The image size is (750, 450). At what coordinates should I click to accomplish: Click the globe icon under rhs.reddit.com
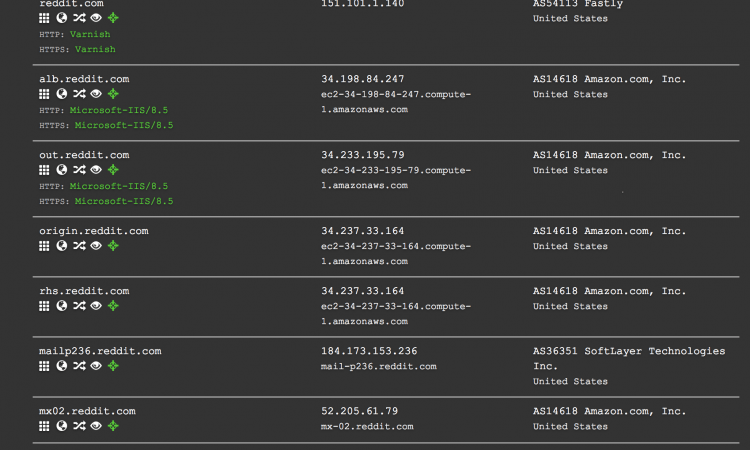[62, 306]
